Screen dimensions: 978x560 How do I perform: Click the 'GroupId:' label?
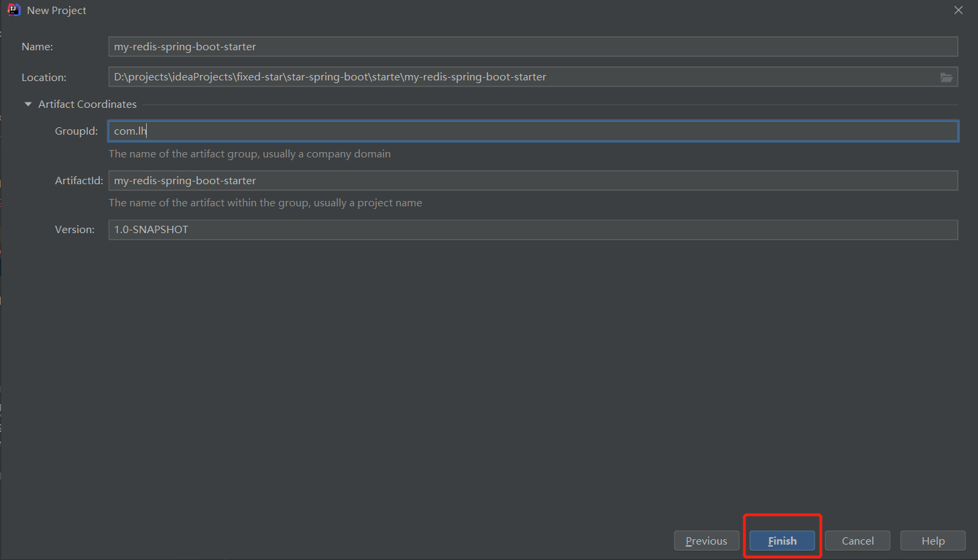[76, 131]
